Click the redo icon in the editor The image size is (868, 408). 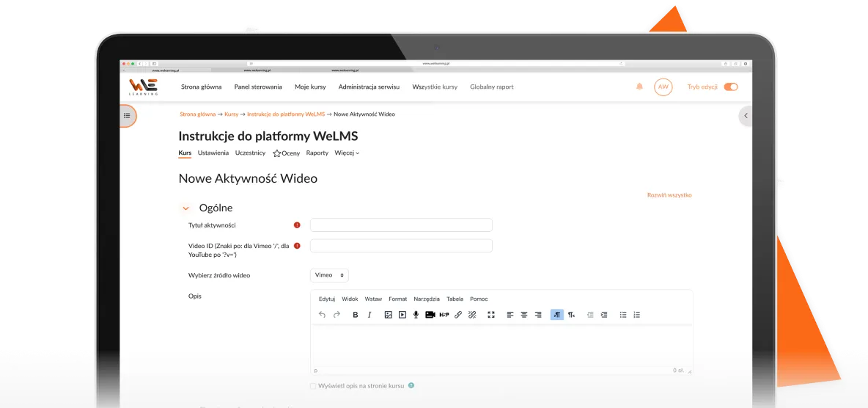point(336,315)
